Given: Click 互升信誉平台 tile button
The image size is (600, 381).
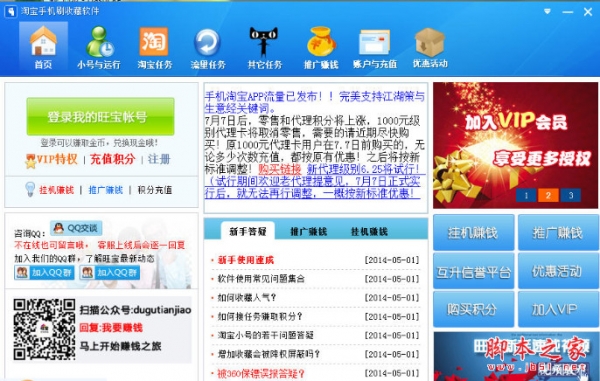Looking at the screenshot, I should 473,271.
